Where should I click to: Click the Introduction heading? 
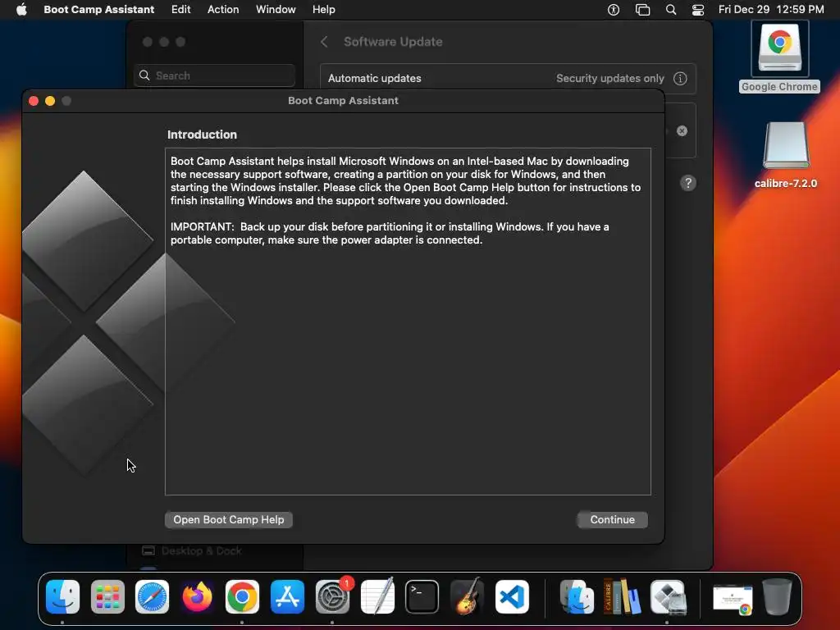202,135
